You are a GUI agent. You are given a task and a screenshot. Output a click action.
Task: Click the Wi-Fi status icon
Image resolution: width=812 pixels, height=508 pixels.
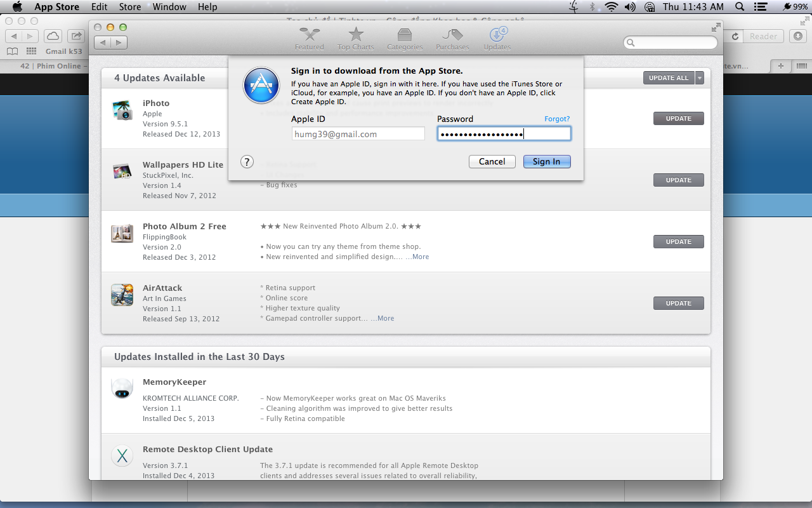click(x=612, y=7)
